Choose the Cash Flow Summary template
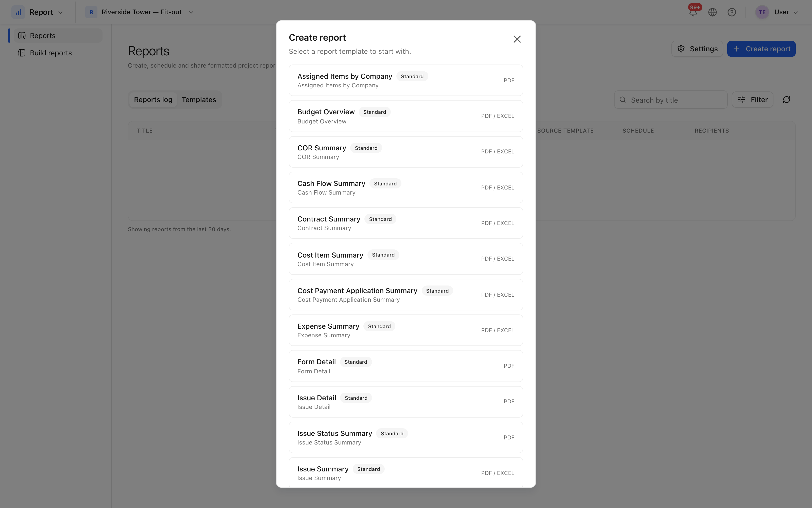The width and height of the screenshot is (812, 508). [x=406, y=187]
